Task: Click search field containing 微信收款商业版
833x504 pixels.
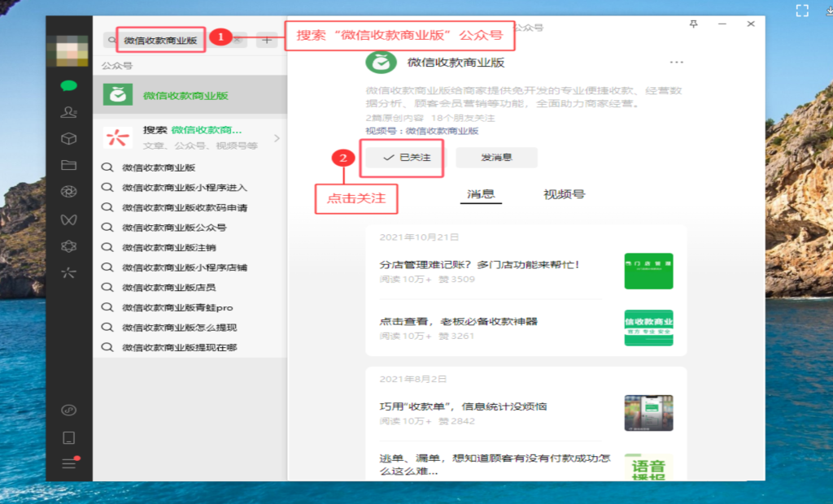Action: (x=160, y=40)
